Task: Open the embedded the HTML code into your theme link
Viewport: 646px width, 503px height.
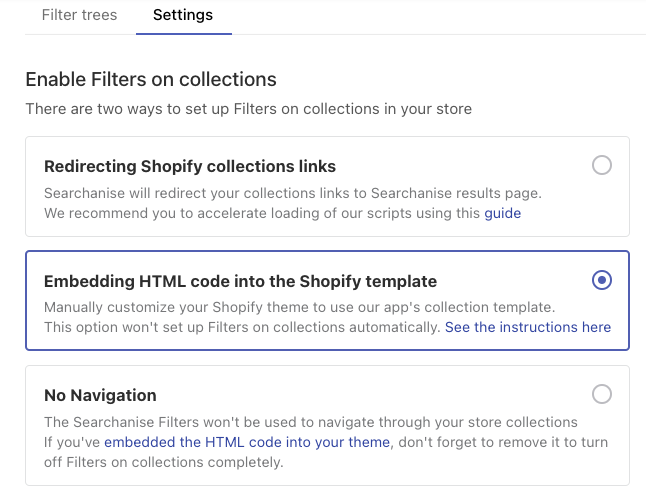Action: (x=247, y=442)
